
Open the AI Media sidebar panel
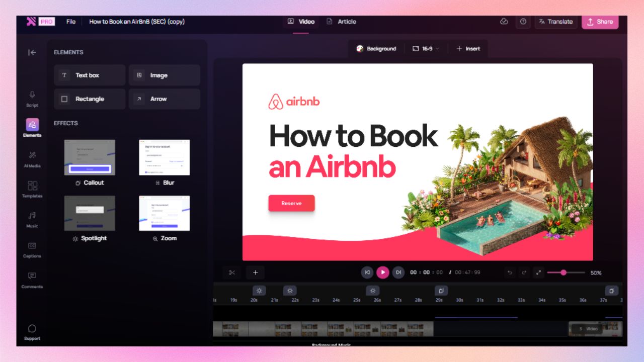[32, 159]
